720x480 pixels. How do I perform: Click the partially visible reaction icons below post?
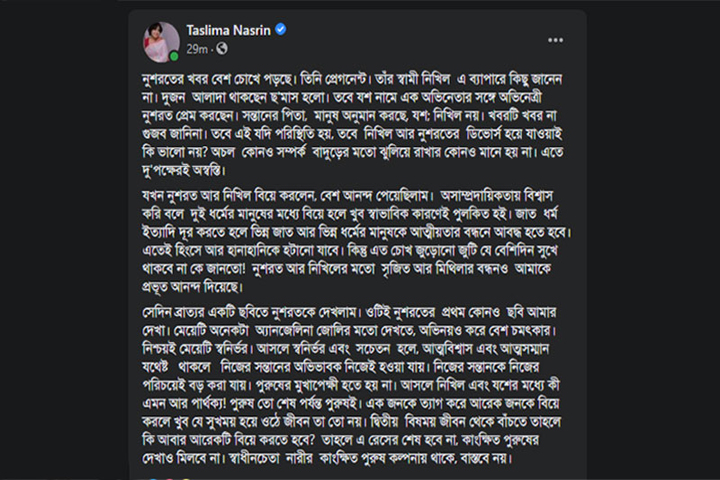[168, 478]
